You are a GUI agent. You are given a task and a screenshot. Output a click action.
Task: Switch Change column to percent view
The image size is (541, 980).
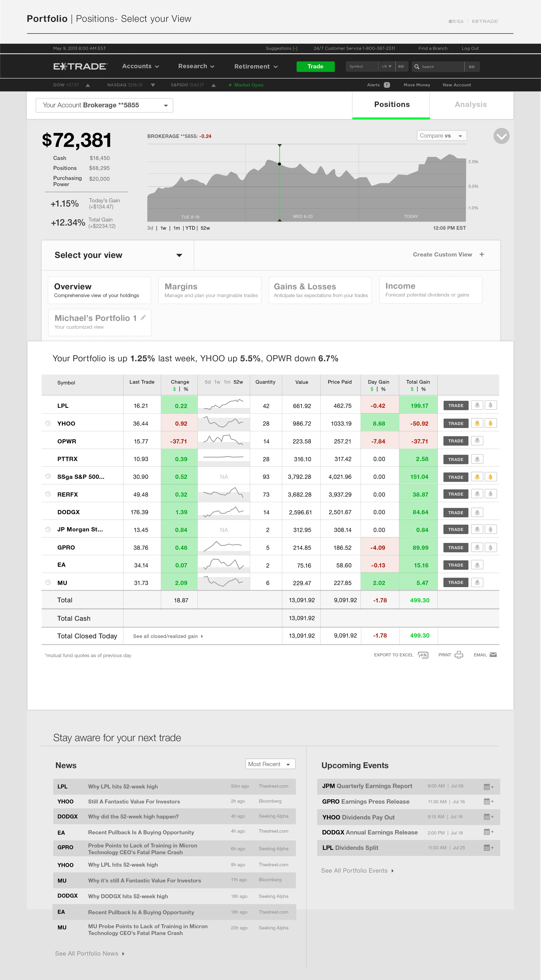(x=186, y=389)
